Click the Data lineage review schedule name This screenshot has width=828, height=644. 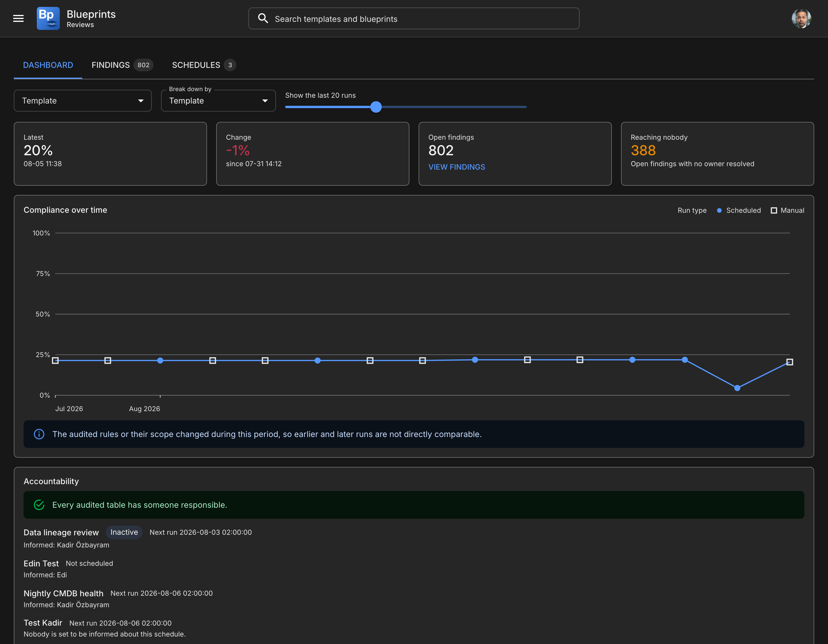click(61, 532)
